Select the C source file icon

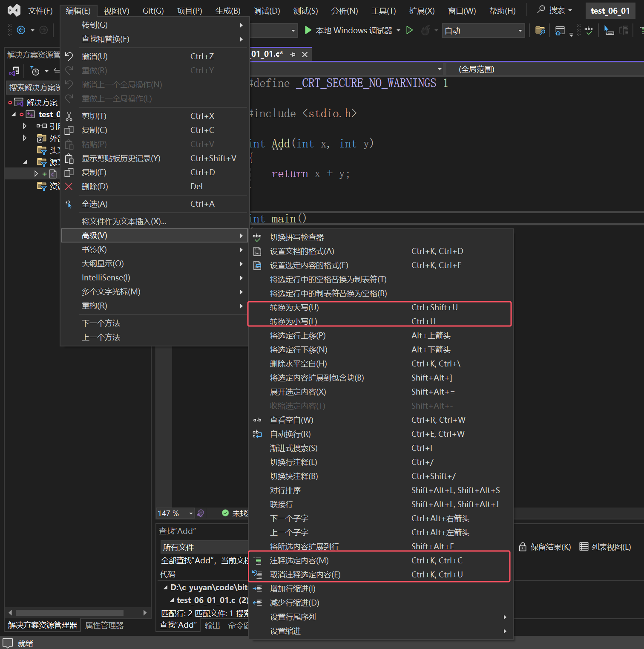point(53,174)
